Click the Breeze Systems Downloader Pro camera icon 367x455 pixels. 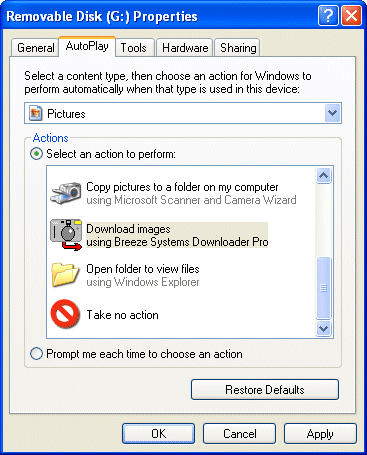[66, 235]
